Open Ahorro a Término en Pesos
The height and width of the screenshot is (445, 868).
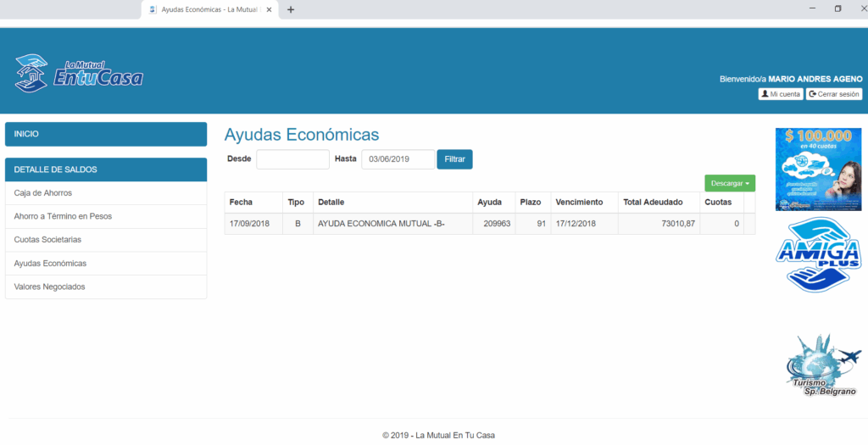point(106,216)
